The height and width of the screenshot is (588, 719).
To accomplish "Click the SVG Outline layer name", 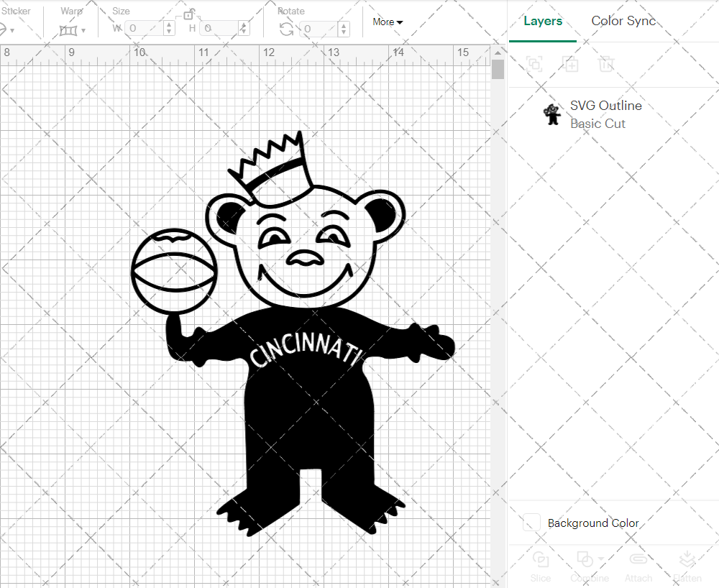I will tap(605, 105).
